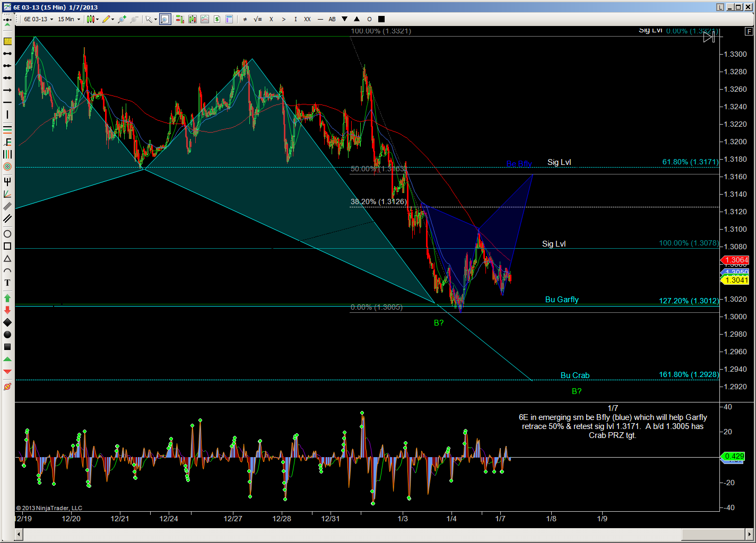
Task: Click the horizontal scrollbar at chart bottom
Action: 371,533
